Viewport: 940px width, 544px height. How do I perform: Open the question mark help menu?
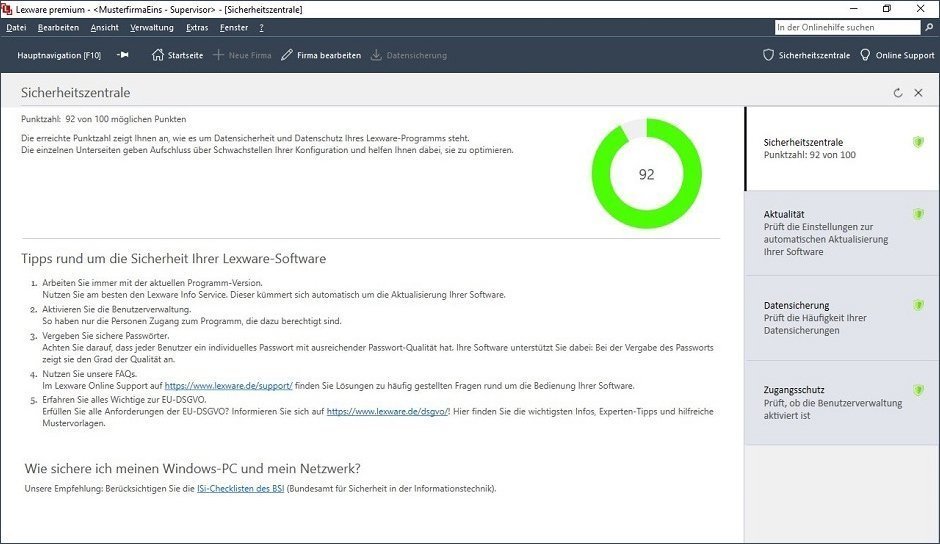(261, 28)
